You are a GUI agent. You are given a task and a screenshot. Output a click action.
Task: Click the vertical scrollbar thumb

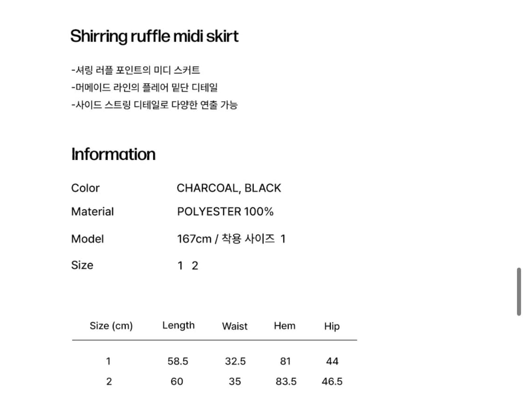pos(518,292)
